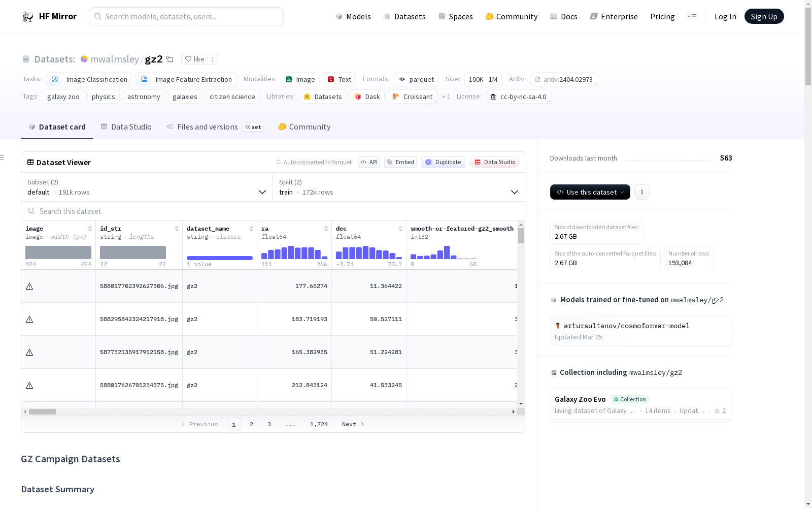Focus the Search models, datasets, users field
This screenshot has height=508, width=812.
point(186,16)
